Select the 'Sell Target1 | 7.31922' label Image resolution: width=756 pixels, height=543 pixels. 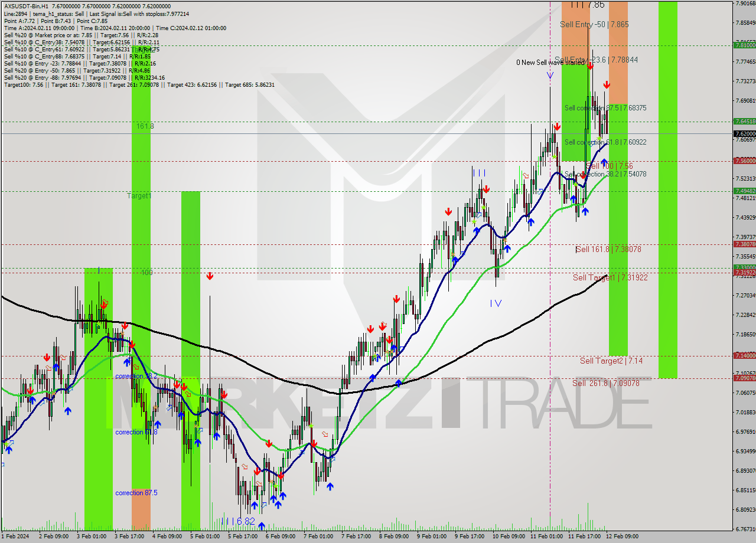(610, 277)
